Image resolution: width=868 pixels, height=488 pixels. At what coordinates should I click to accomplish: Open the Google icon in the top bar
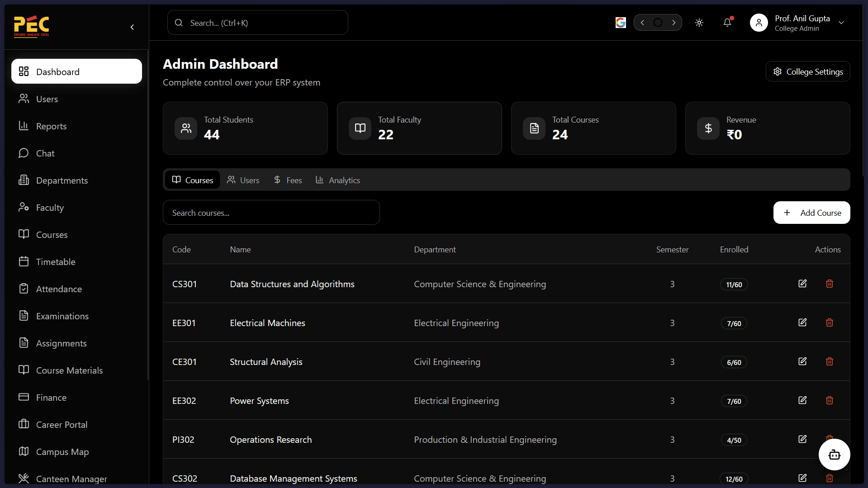pos(620,22)
